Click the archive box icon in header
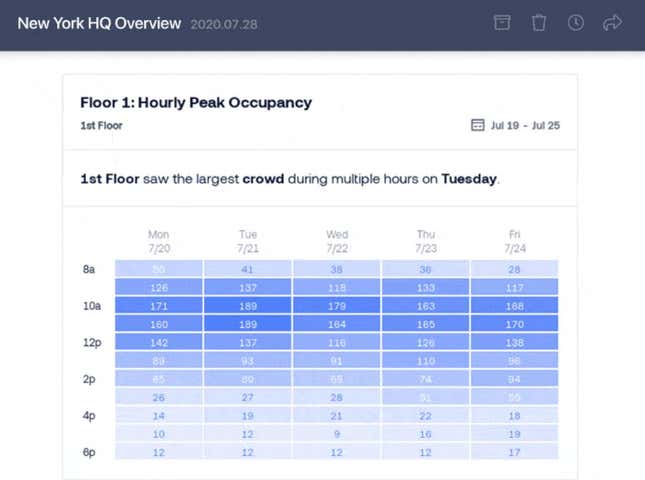 click(502, 23)
